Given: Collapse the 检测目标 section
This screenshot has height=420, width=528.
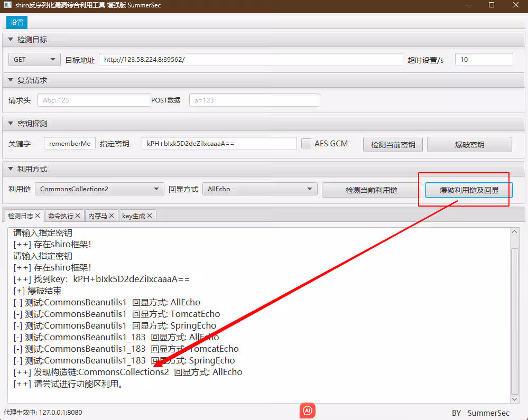Looking at the screenshot, I should click(x=11, y=40).
